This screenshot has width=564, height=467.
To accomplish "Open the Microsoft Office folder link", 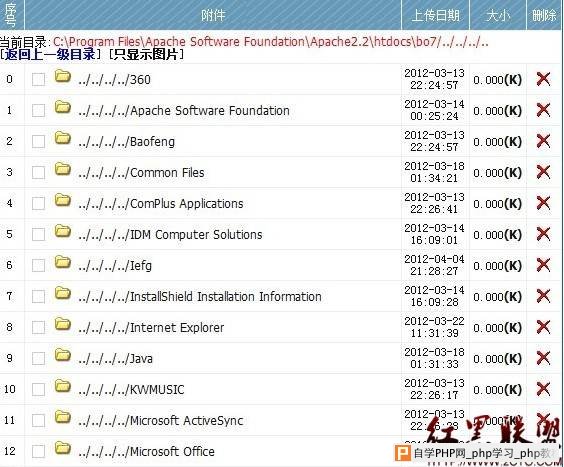I will 146,451.
